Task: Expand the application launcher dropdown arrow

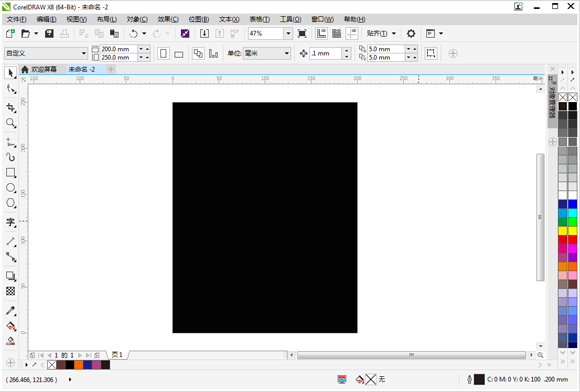Action: (x=441, y=34)
